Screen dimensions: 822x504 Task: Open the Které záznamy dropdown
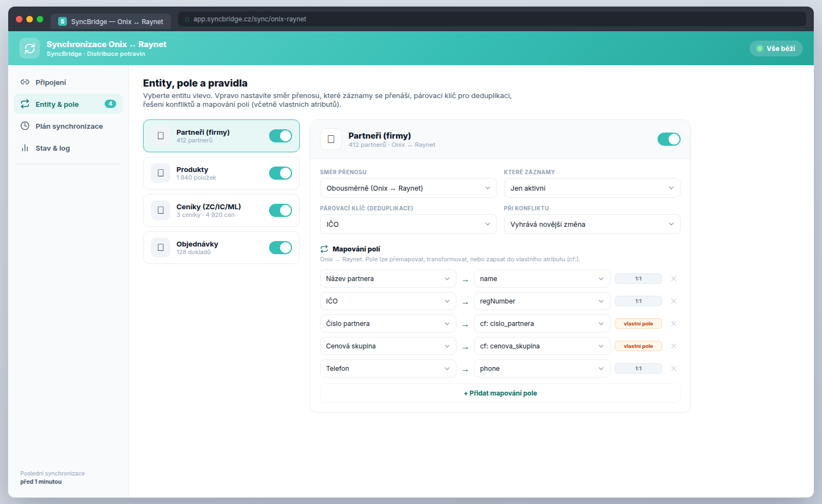(x=592, y=188)
